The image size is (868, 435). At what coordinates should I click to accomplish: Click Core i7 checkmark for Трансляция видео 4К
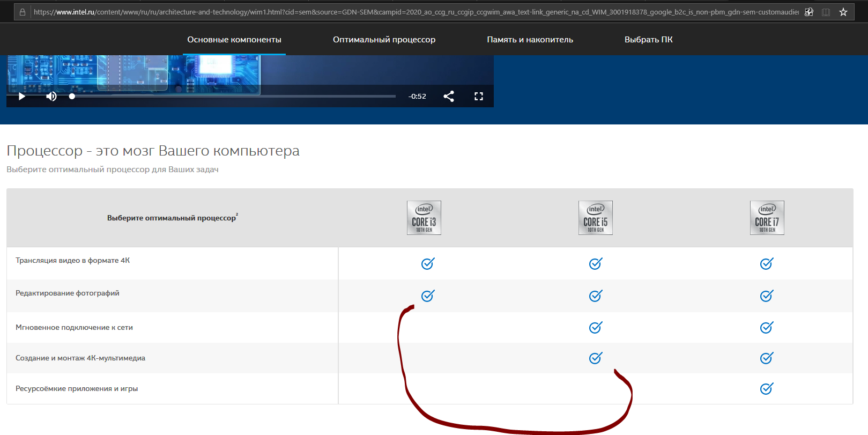767,263
